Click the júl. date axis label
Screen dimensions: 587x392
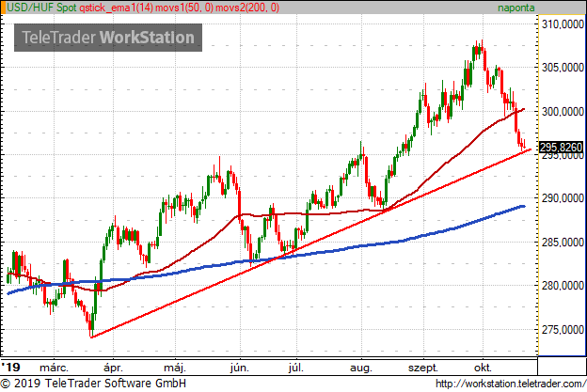click(x=295, y=368)
